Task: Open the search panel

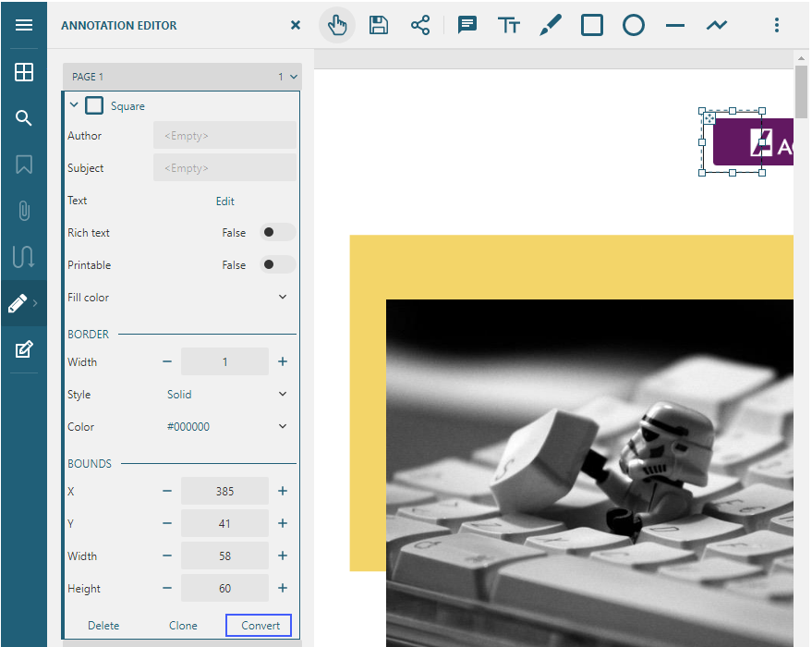Action: [24, 118]
